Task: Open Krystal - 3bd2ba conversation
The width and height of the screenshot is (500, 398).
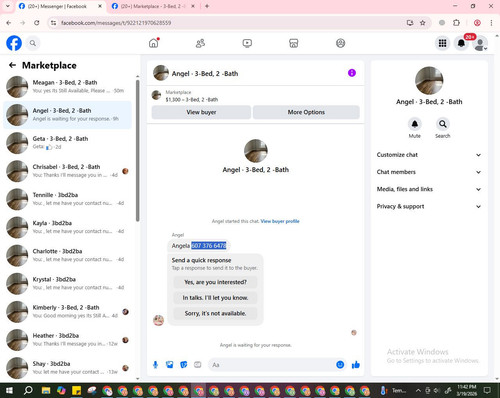Action: coord(67,284)
